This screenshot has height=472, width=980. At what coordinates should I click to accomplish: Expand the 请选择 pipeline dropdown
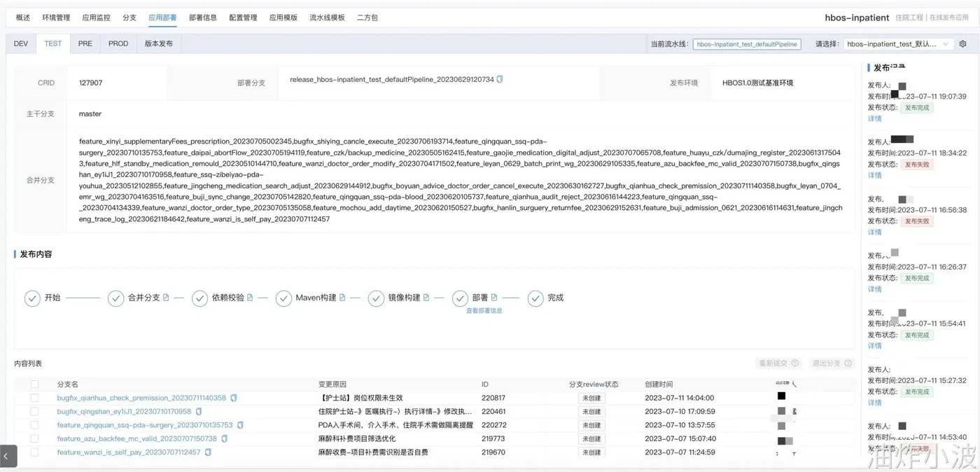pos(898,43)
